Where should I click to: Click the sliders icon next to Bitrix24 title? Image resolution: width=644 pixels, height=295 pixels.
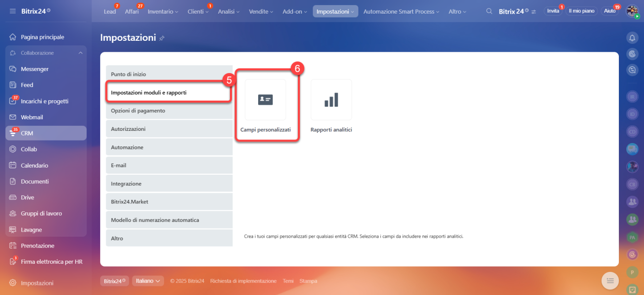click(x=533, y=11)
